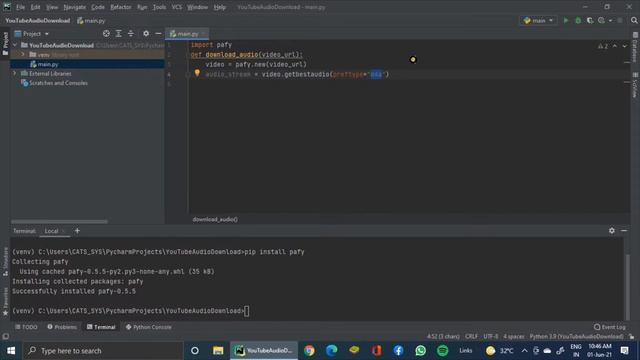Expand all icon in Project toolbar
Image resolution: width=640 pixels, height=360 pixels.
(x=118, y=33)
